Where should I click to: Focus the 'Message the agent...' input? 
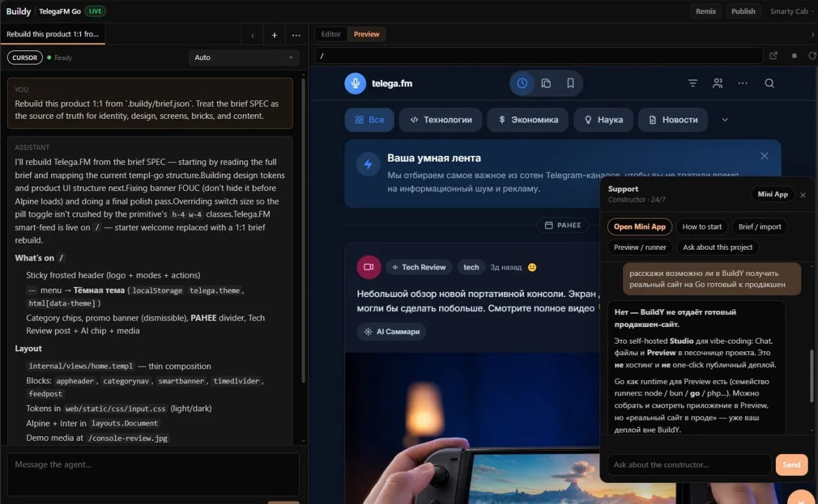pyautogui.click(x=153, y=475)
